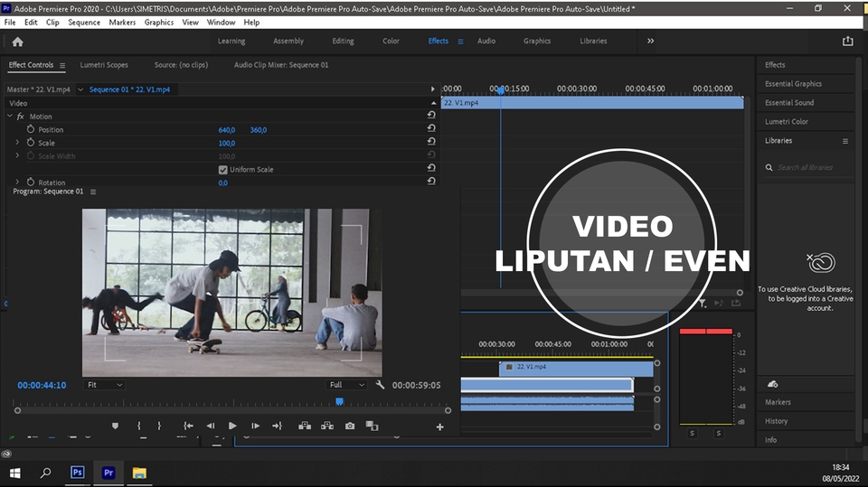Collapse the Video section triangle
This screenshot has height=487, width=868.
point(433,103)
